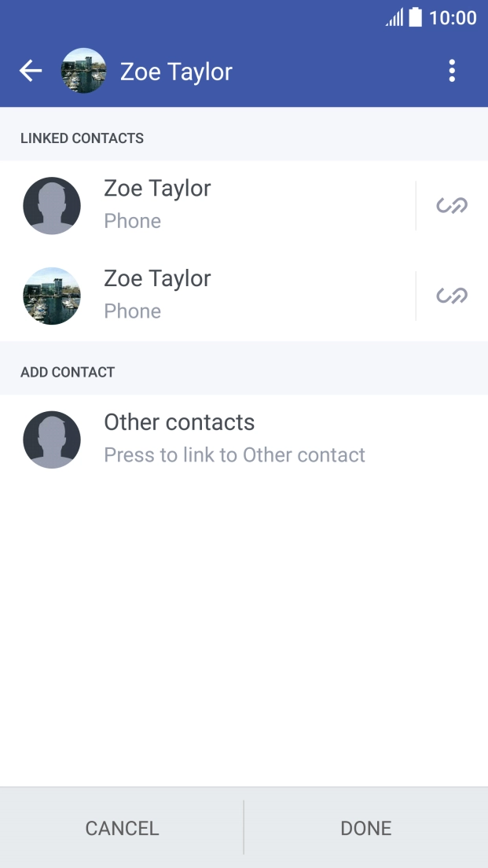Screen dimensions: 488x868
Task: Unlink the second Zoe Taylor contact with photo
Action: tap(452, 296)
